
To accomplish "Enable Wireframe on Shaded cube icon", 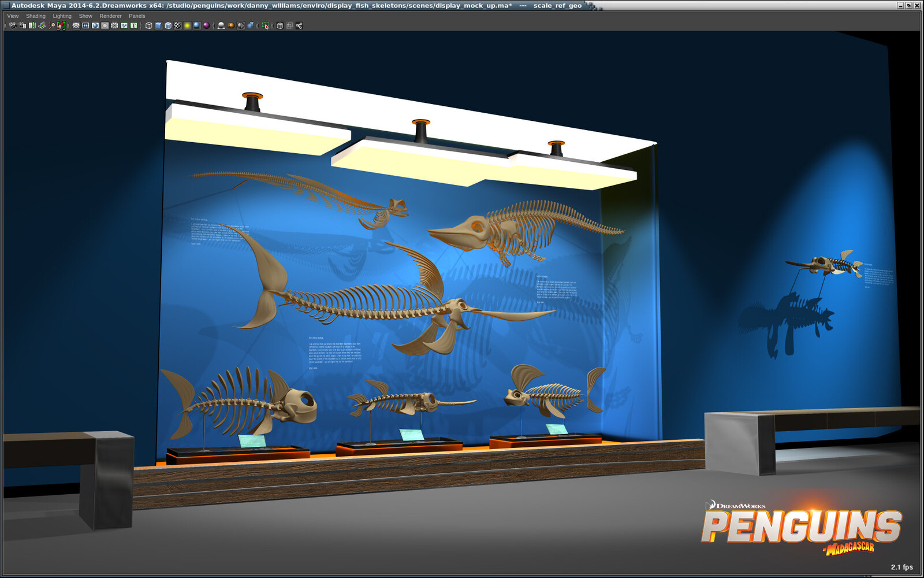I will [x=168, y=25].
